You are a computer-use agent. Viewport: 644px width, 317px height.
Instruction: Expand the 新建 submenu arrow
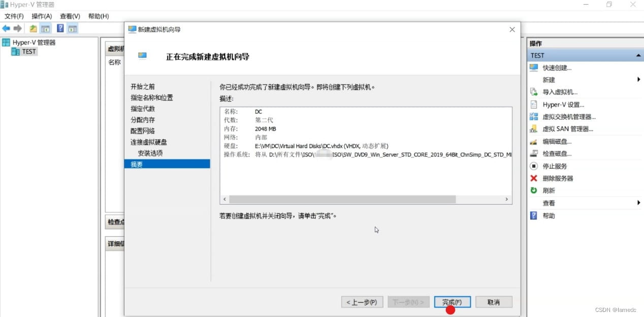[x=639, y=80]
